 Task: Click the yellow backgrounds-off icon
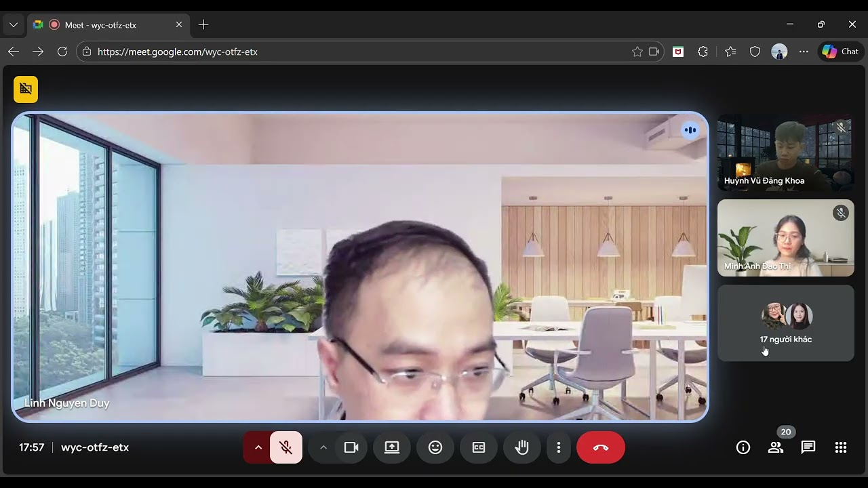point(26,89)
